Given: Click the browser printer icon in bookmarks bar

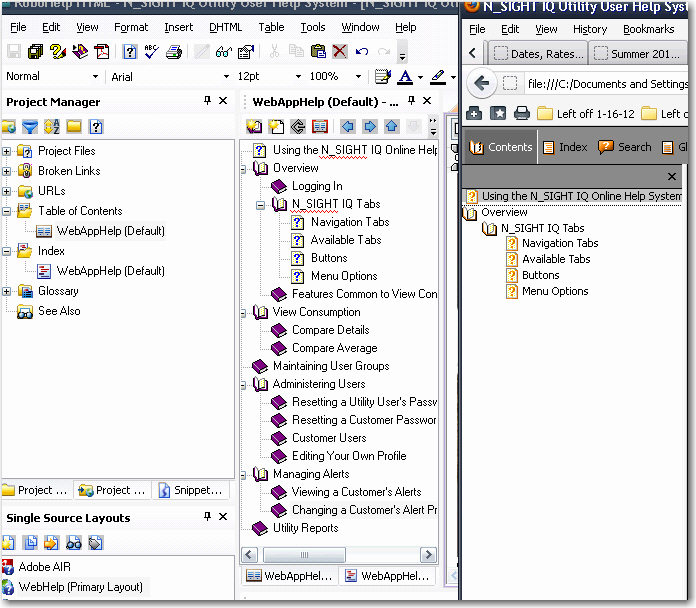Looking at the screenshot, I should 522,114.
